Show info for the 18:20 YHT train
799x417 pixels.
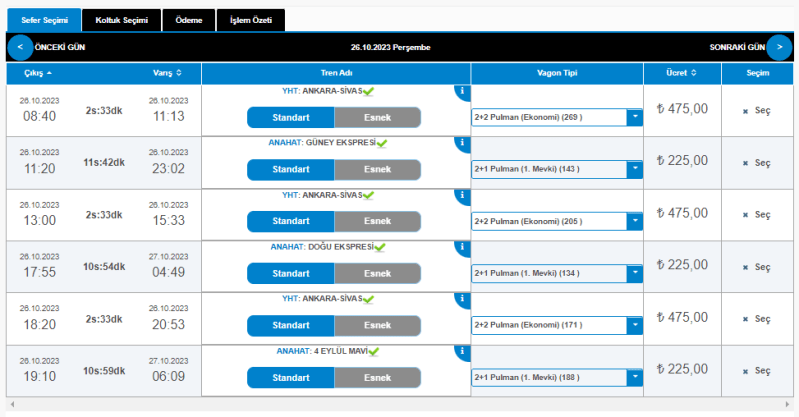[462, 300]
